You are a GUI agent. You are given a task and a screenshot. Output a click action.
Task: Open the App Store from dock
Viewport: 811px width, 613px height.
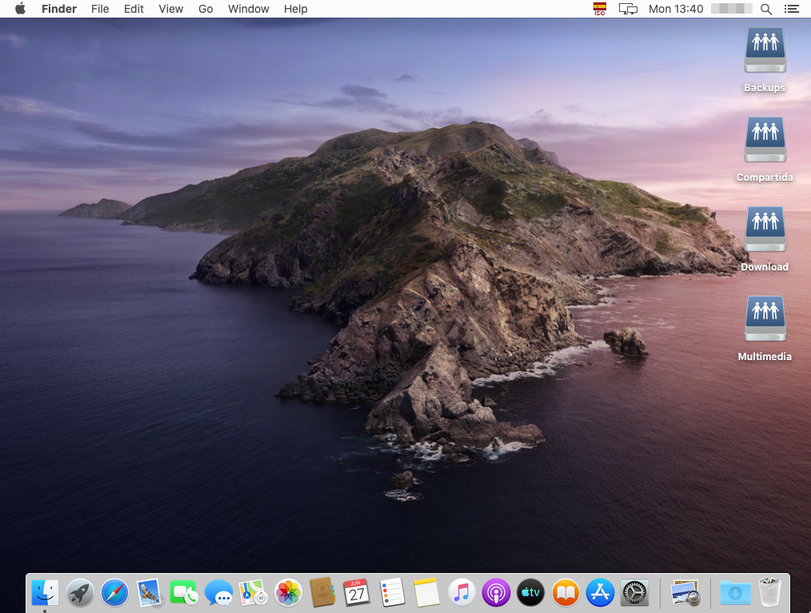[600, 593]
